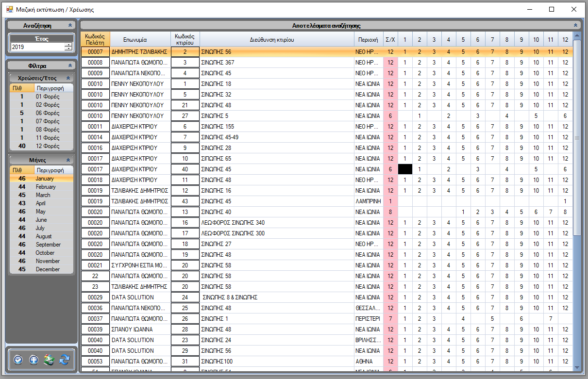Collapse the Φίλτρα panel
Screen dimensions: 588x379
pos(70,66)
